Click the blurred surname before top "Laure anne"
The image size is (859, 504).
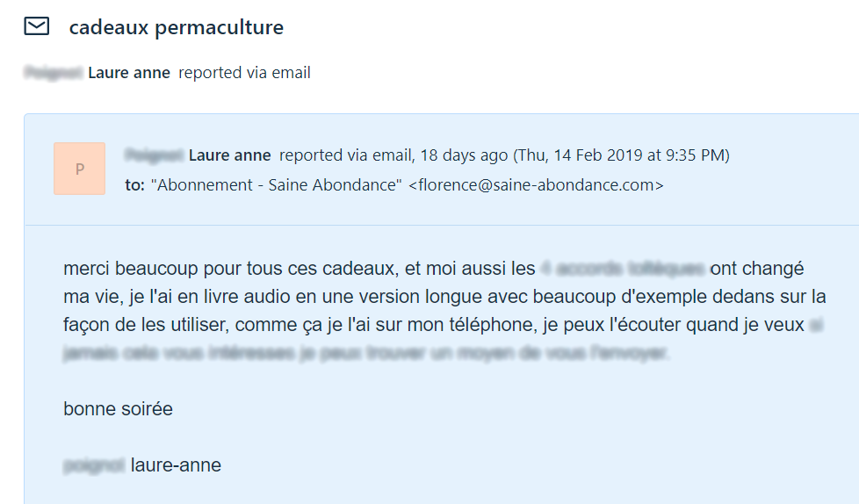point(54,73)
